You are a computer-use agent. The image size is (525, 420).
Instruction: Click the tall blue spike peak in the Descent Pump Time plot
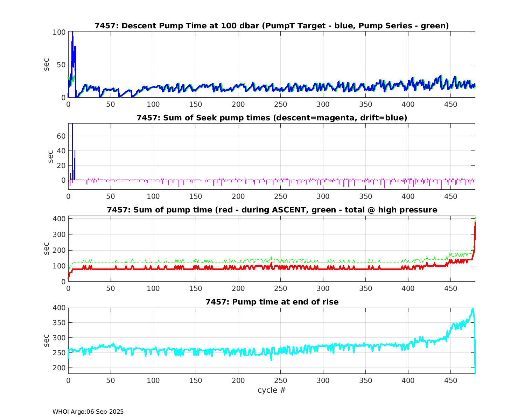click(72, 33)
